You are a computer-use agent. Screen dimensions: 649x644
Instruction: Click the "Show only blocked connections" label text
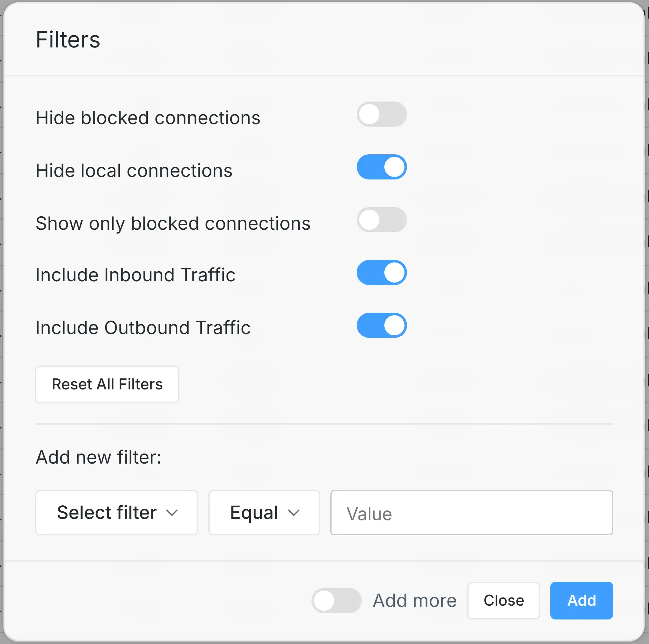(x=173, y=223)
